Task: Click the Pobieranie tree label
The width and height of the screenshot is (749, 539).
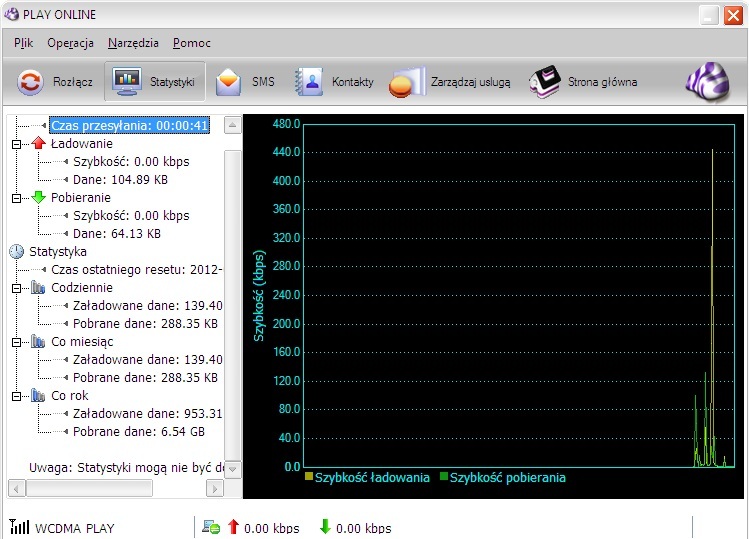Action: coord(81,197)
